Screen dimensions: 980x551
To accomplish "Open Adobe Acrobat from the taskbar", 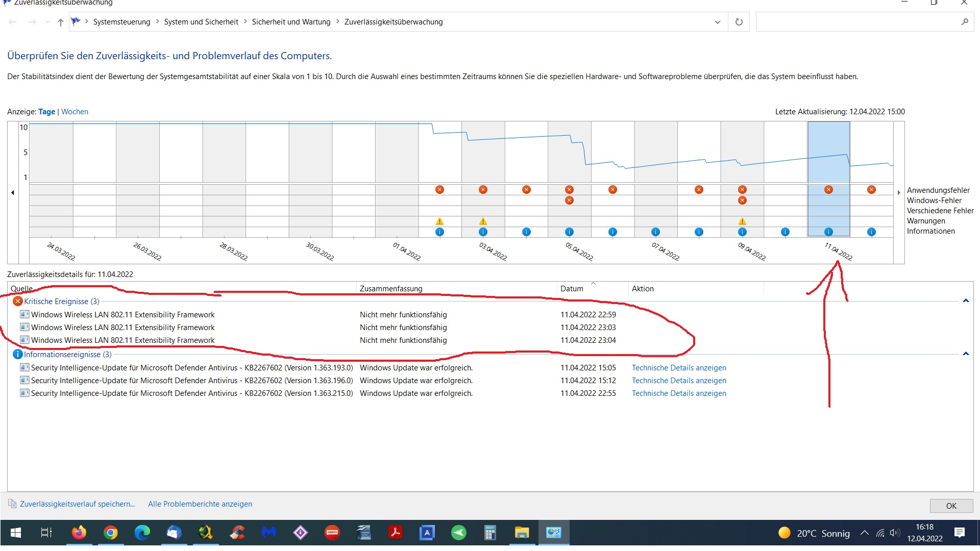I will coord(395,533).
